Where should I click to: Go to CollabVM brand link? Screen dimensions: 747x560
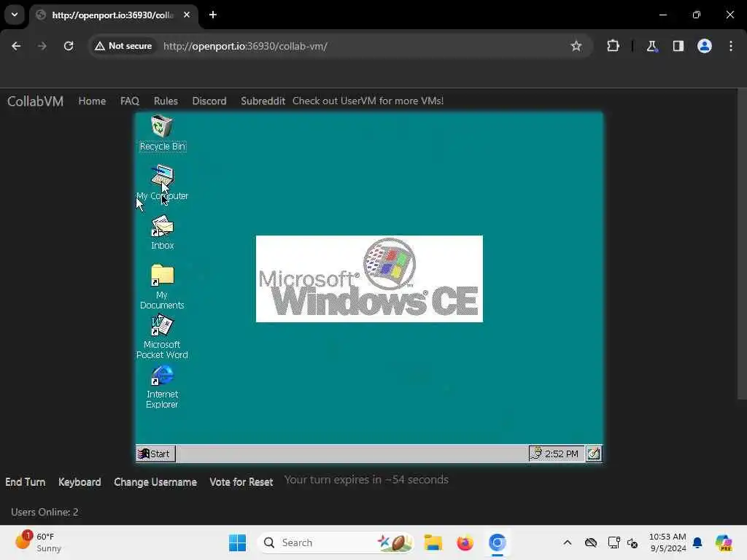click(x=35, y=101)
